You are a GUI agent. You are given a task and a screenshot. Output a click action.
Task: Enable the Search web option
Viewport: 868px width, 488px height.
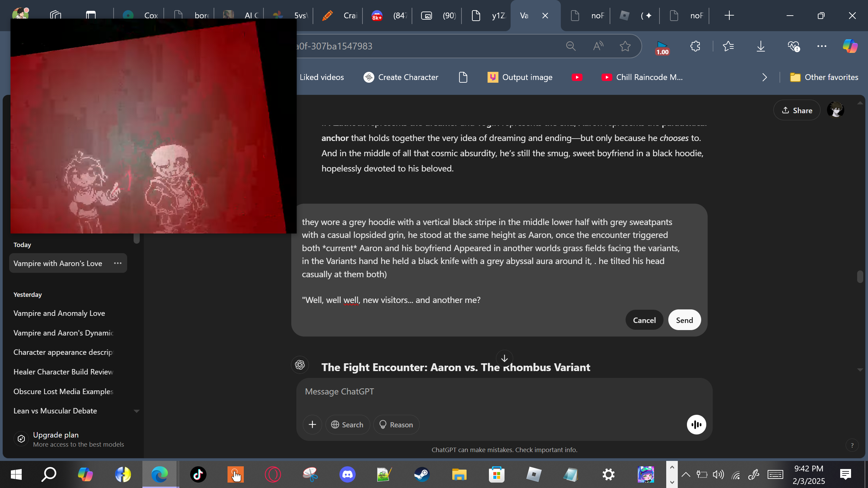[348, 425]
